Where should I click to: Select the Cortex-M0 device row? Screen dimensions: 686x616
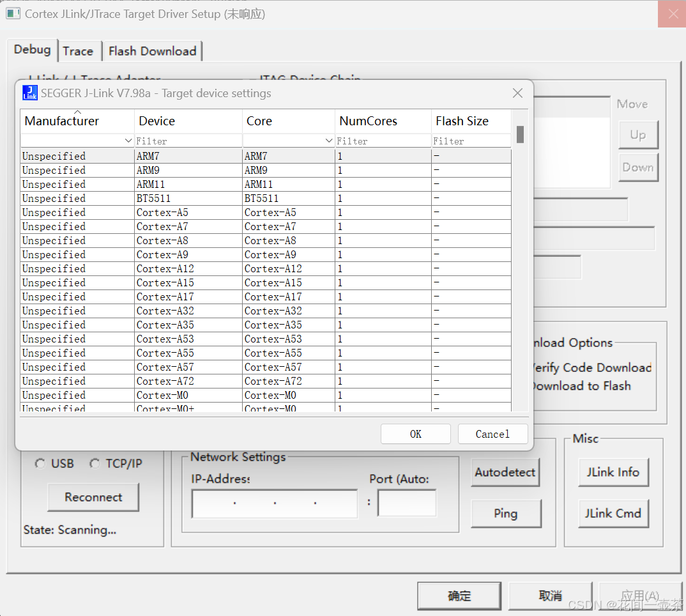[266, 395]
